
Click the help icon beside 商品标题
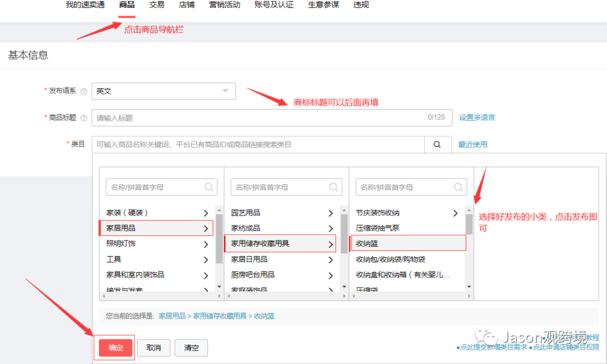(x=84, y=117)
